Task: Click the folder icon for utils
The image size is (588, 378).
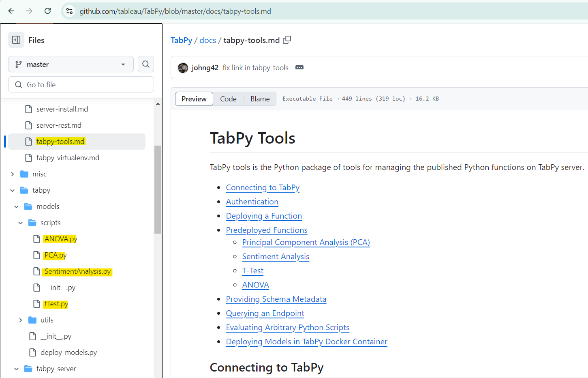Action: 32,320
